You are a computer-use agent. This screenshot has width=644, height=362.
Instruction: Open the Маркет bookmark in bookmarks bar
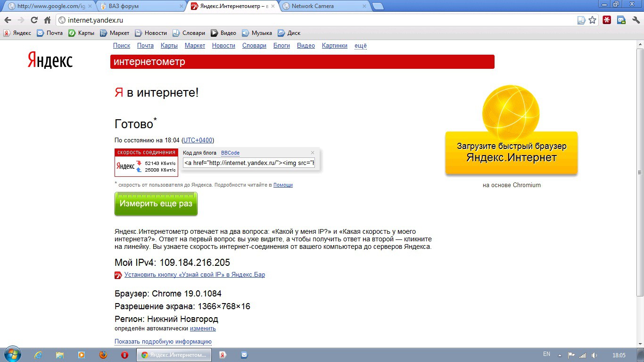click(x=115, y=33)
